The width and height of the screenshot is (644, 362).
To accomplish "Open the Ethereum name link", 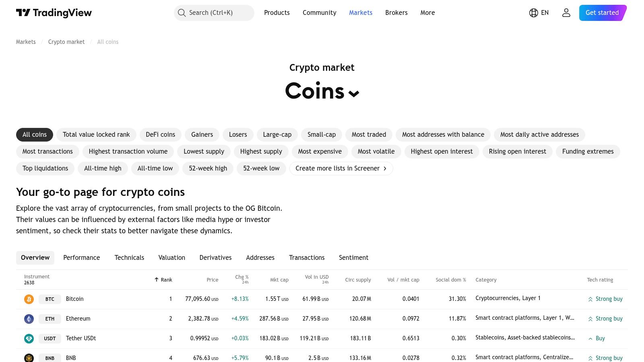I will click(x=78, y=319).
